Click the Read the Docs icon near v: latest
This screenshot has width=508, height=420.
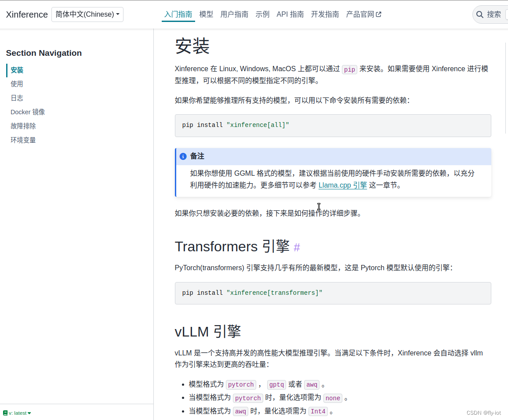4,413
